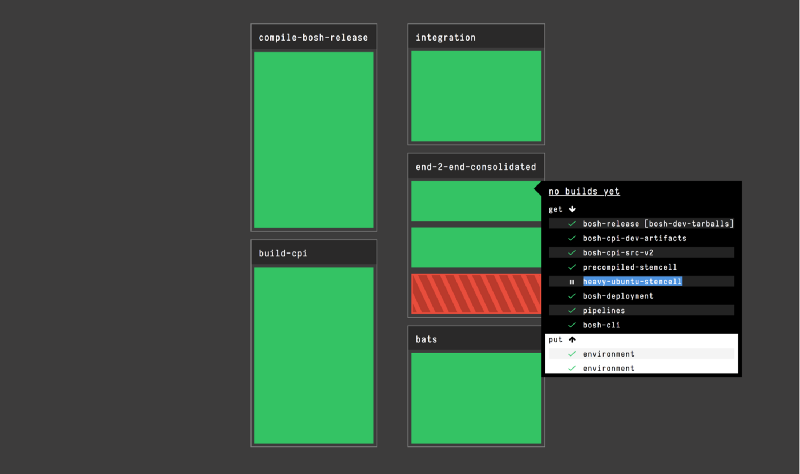Select the bosh-deployment resource entry
Screen dimensions: 800x474
(618, 296)
